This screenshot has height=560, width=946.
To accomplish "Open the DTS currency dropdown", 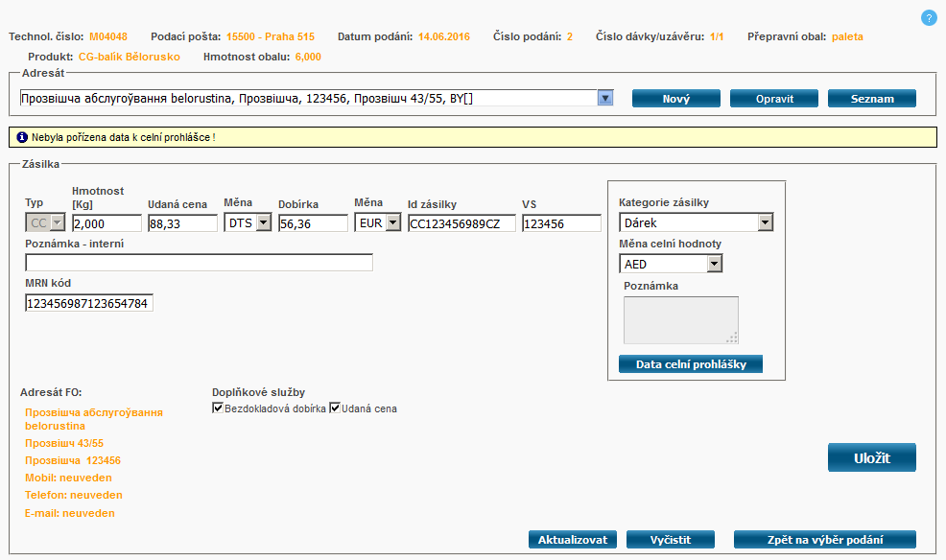I will coord(263,223).
